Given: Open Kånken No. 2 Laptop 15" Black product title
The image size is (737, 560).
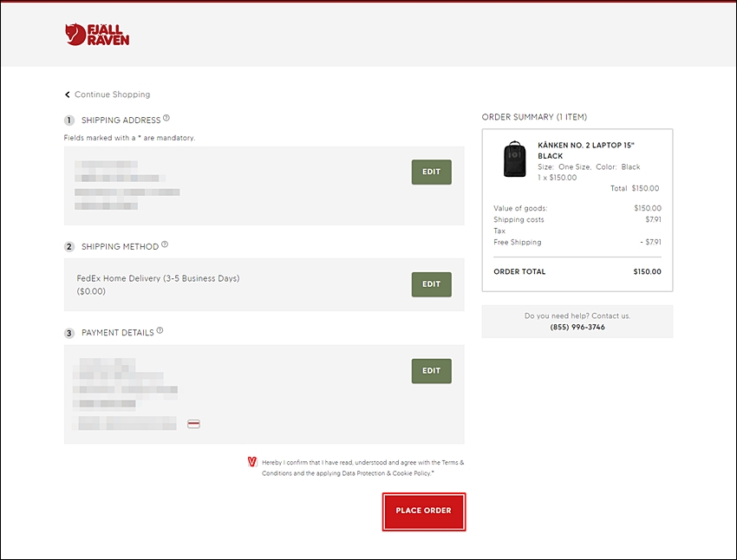Looking at the screenshot, I should point(586,150).
